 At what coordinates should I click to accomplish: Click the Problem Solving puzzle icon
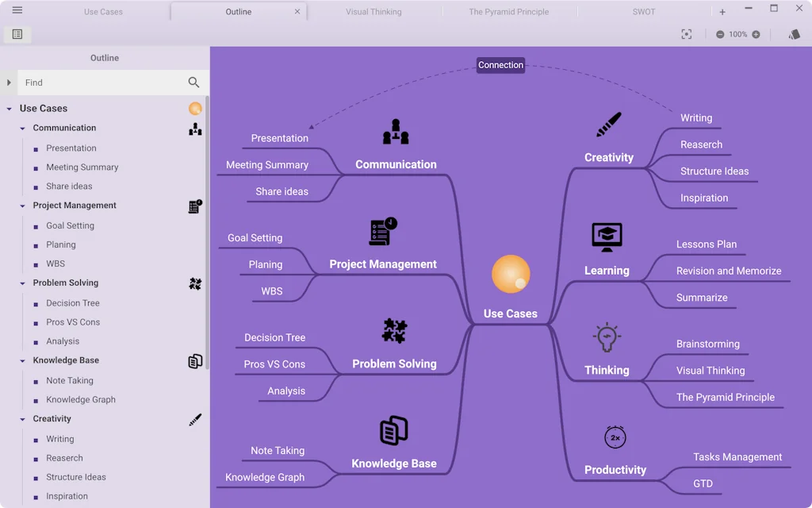coord(395,331)
